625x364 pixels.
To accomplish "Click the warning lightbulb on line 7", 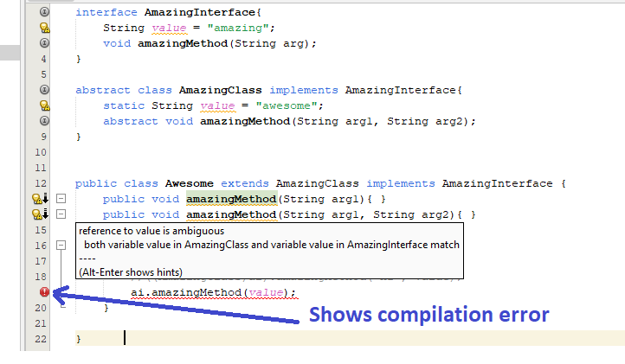I will [x=44, y=105].
